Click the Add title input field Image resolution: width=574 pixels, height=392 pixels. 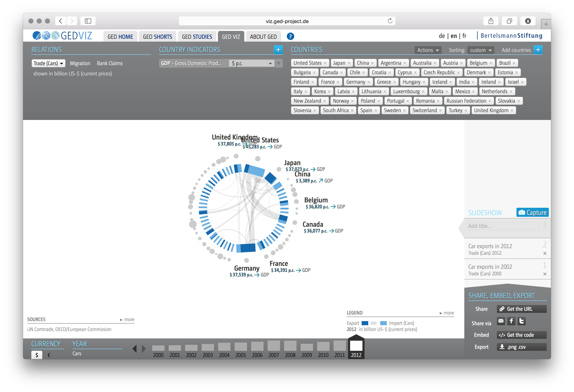(x=503, y=226)
